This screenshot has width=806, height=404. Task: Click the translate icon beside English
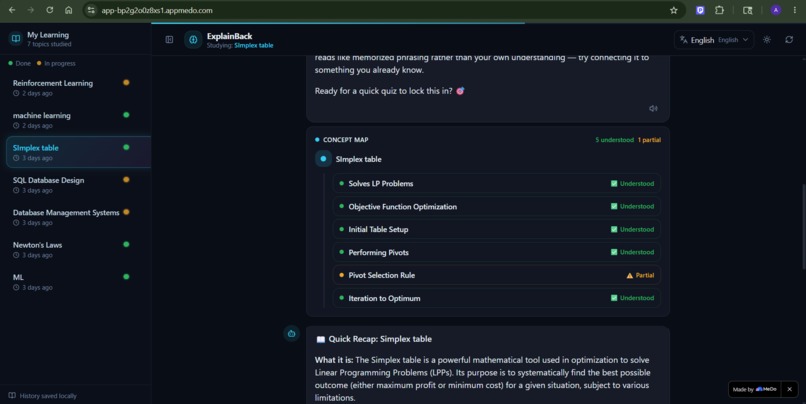coord(684,40)
